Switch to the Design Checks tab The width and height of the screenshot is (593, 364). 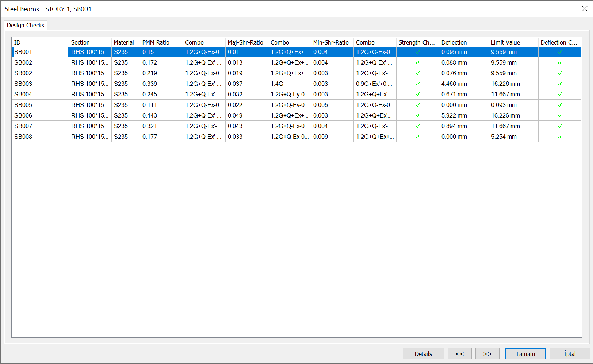tap(26, 25)
